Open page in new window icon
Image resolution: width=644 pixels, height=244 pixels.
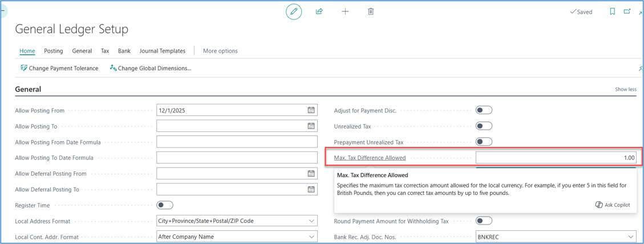tap(627, 11)
